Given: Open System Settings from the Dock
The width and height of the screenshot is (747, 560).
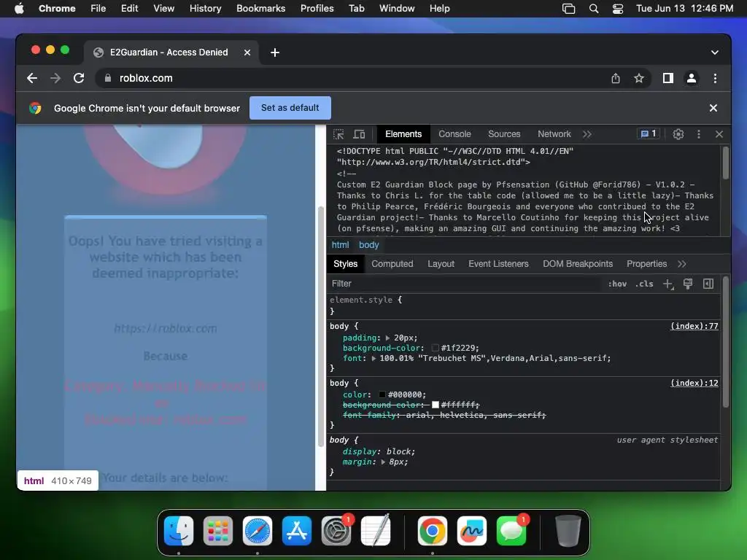Looking at the screenshot, I should [336, 531].
